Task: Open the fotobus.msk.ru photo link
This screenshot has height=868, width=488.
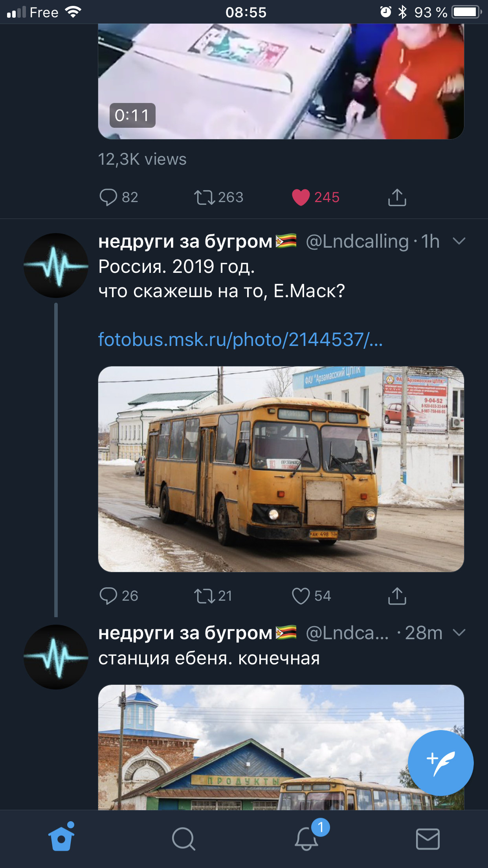Action: [240, 340]
